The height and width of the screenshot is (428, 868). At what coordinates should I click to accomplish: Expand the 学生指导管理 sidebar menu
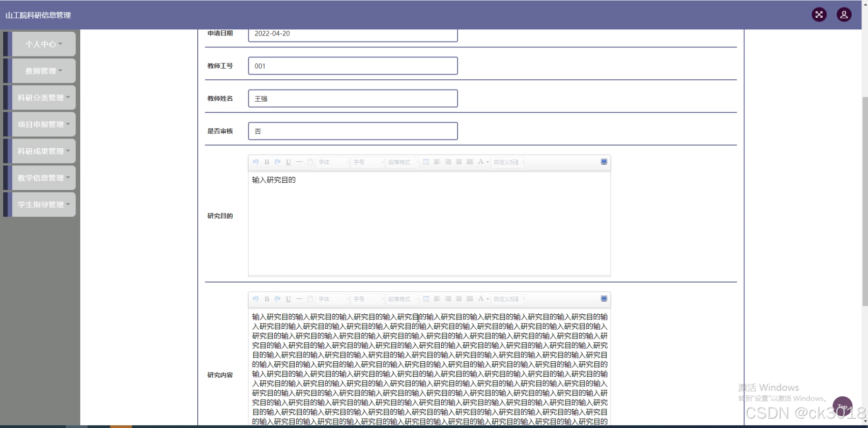44,204
